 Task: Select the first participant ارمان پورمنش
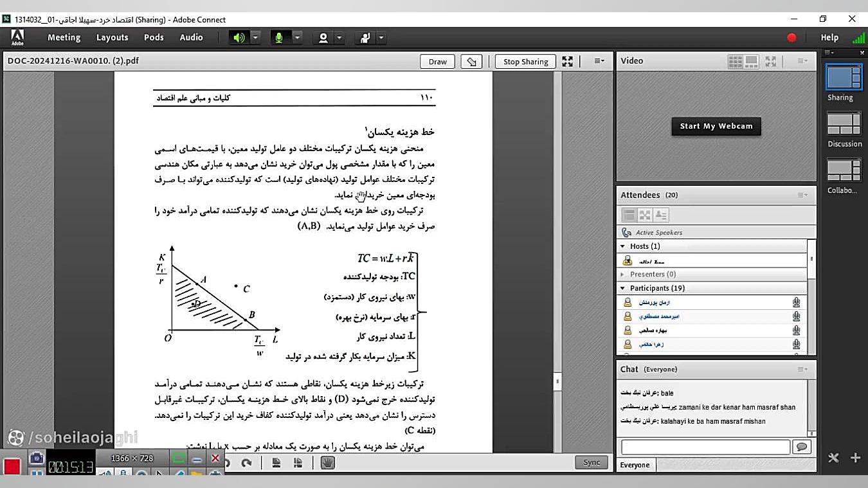pos(712,302)
